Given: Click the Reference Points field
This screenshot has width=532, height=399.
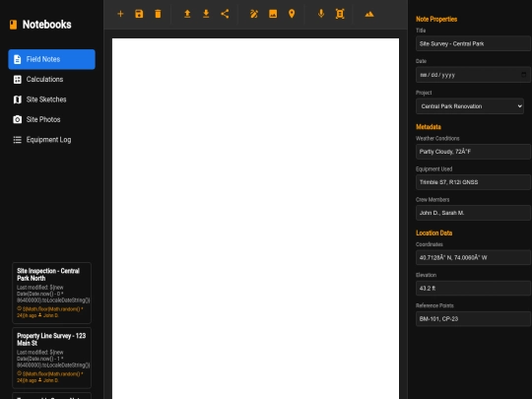Looking at the screenshot, I should [x=473, y=319].
